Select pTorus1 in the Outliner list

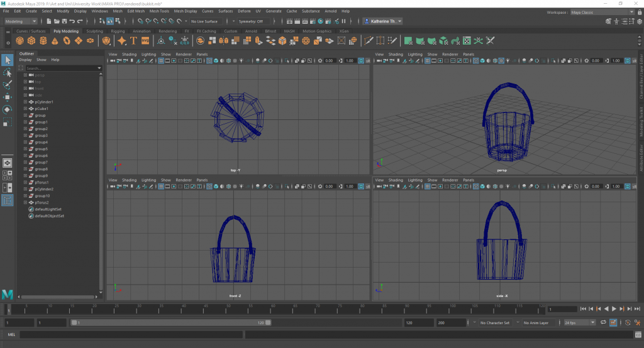click(x=41, y=182)
